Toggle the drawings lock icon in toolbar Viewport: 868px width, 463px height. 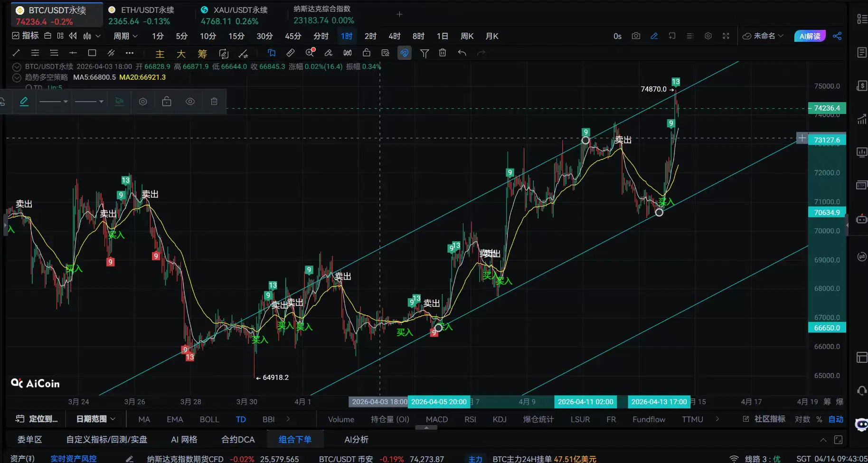click(367, 53)
